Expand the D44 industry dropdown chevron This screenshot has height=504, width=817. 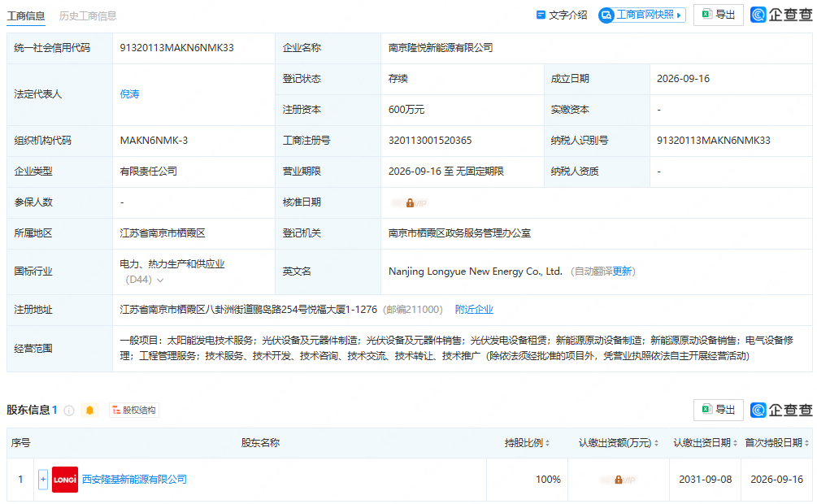[x=160, y=280]
